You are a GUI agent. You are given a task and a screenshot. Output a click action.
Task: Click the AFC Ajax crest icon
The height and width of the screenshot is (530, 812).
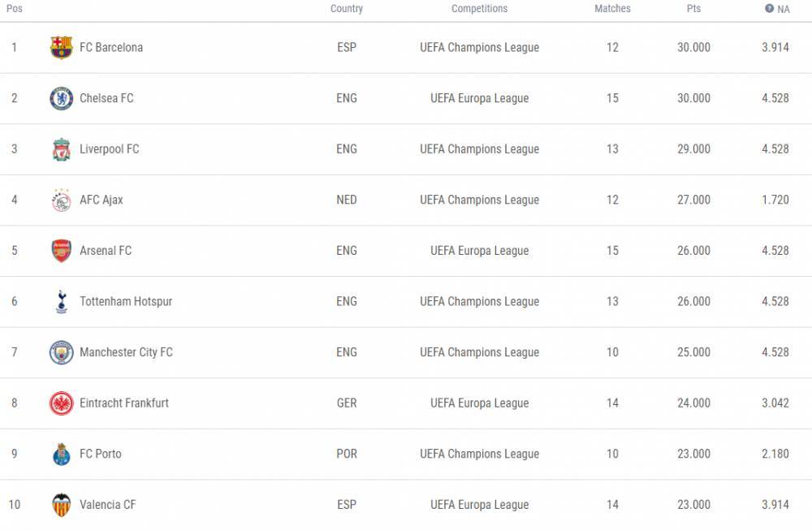click(x=61, y=200)
